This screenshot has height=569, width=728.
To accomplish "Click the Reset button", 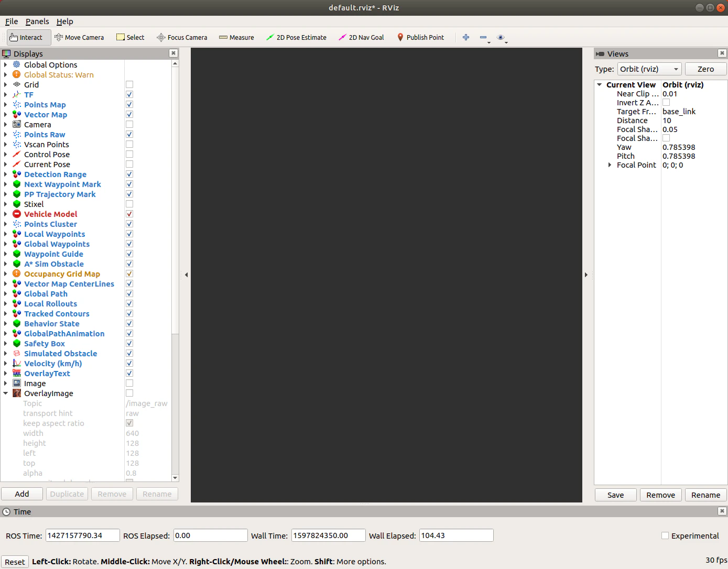I will (15, 562).
